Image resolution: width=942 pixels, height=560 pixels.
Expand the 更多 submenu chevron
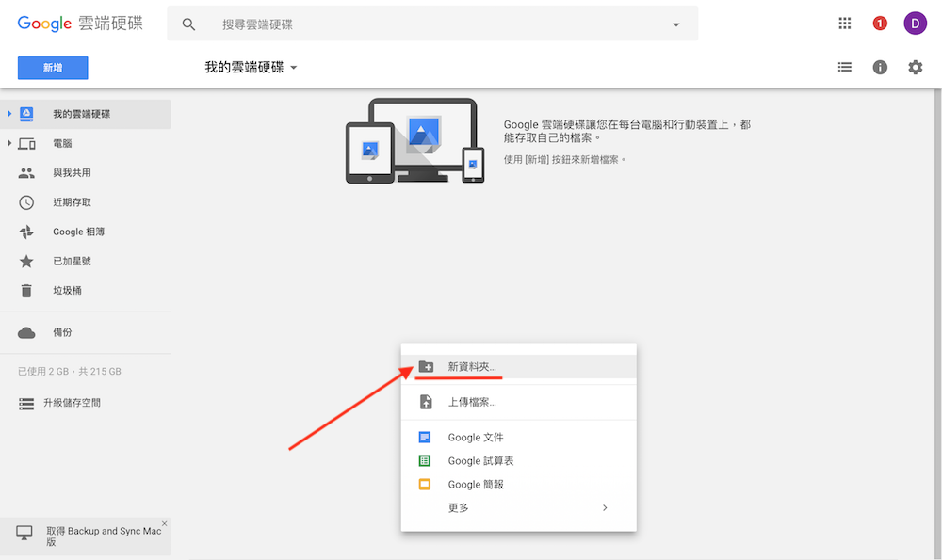(x=605, y=508)
